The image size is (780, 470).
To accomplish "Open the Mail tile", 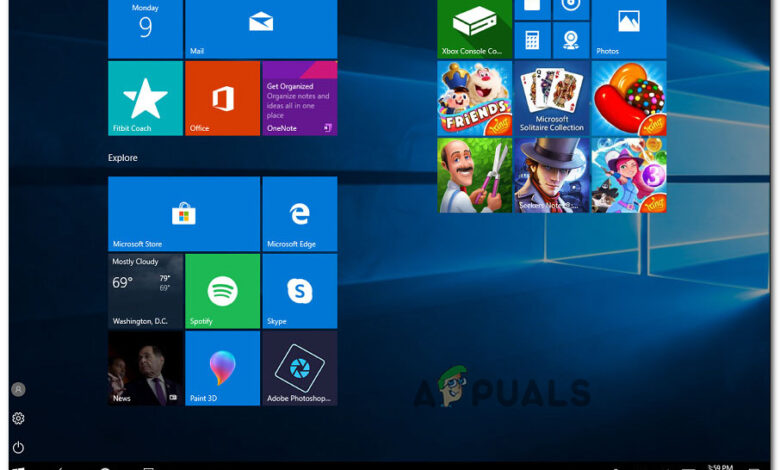I will pyautogui.click(x=261, y=29).
